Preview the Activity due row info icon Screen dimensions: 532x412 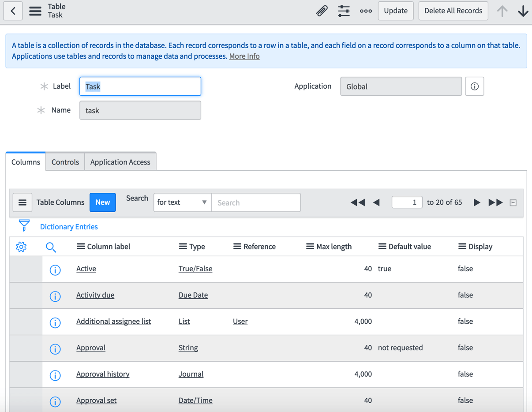click(55, 296)
